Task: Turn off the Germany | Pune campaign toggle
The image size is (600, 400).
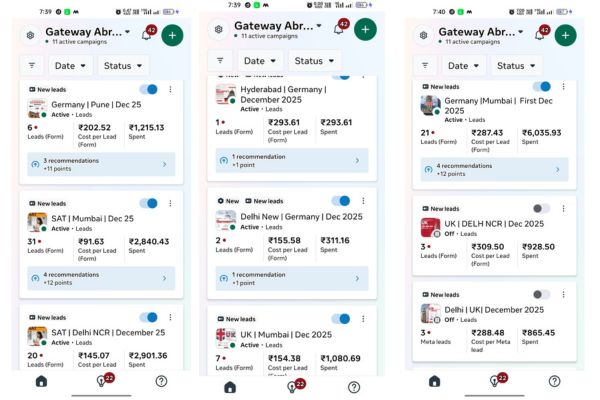Action: (x=148, y=89)
